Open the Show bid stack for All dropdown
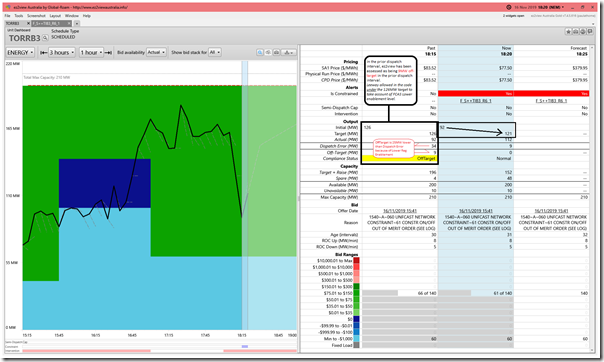This screenshot has width=604, height=362. 215,52
